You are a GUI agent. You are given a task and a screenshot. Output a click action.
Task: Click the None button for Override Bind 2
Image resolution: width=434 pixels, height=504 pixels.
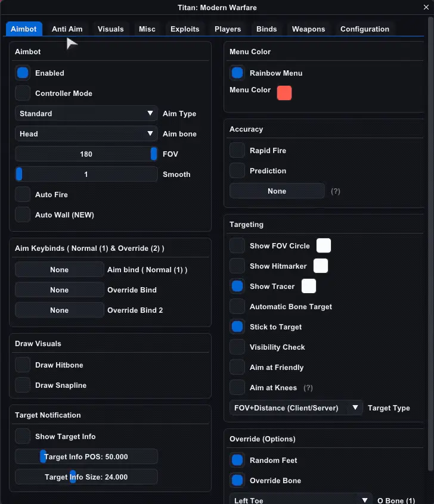59,310
